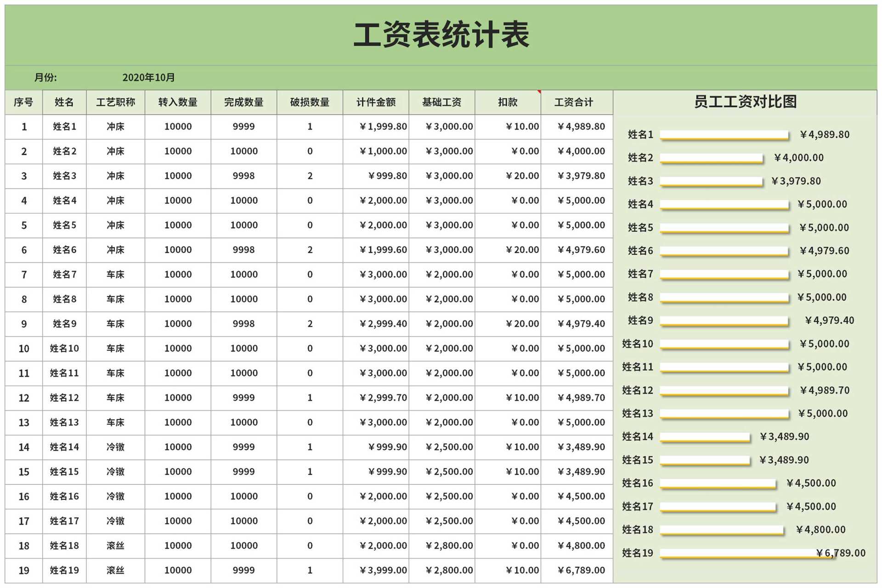Select completed quantity 9999 in row 1
This screenshot has width=882, height=588.
coord(244,127)
